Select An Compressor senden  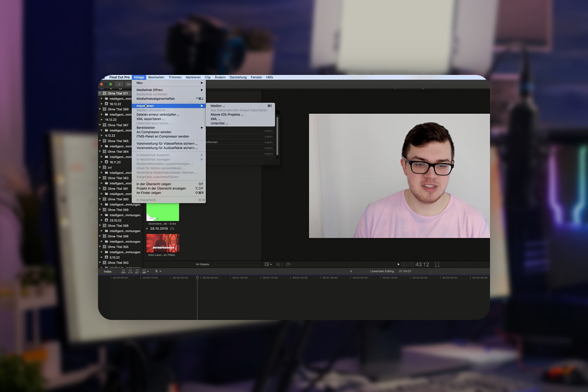169,132
